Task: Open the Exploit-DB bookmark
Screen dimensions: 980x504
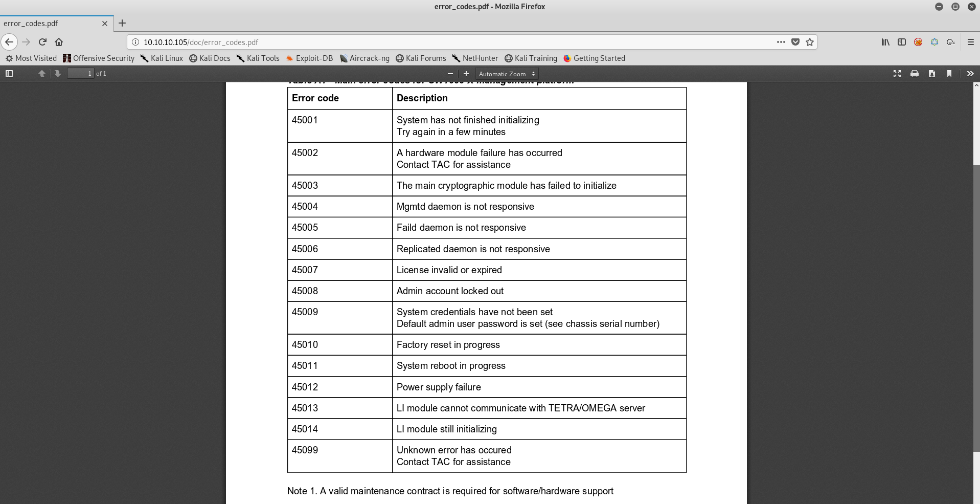Action: click(x=309, y=58)
